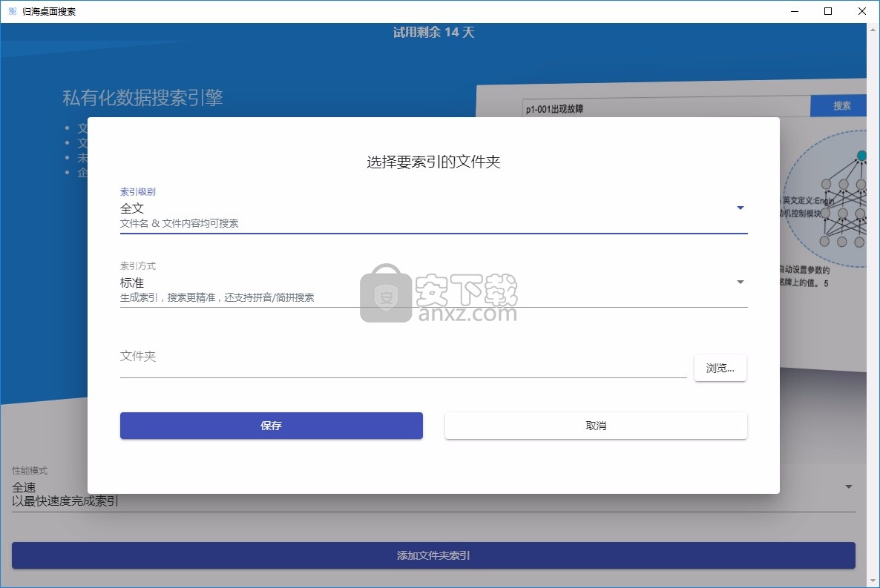Click the 添加文件夹索引 button
This screenshot has height=588, width=880.
pos(433,555)
